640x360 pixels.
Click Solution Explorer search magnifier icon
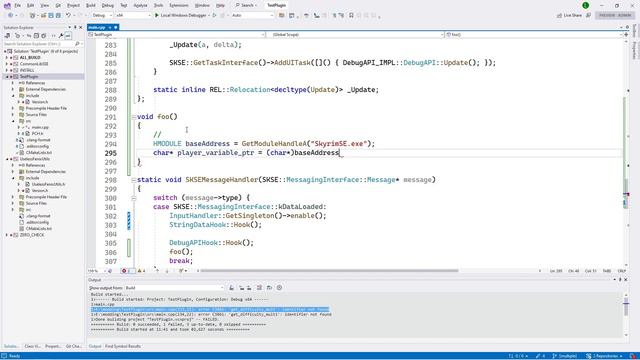pyautogui.click(x=77, y=44)
